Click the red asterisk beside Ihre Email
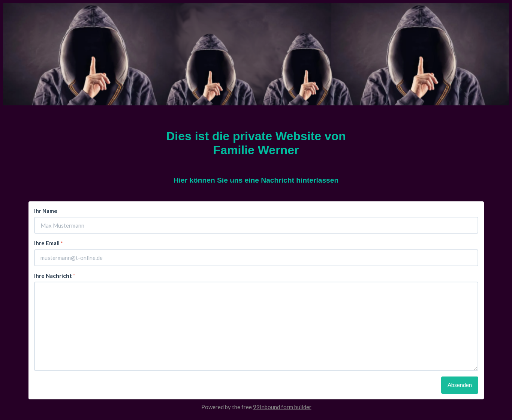Viewport: 512px width, 420px height. [62, 243]
